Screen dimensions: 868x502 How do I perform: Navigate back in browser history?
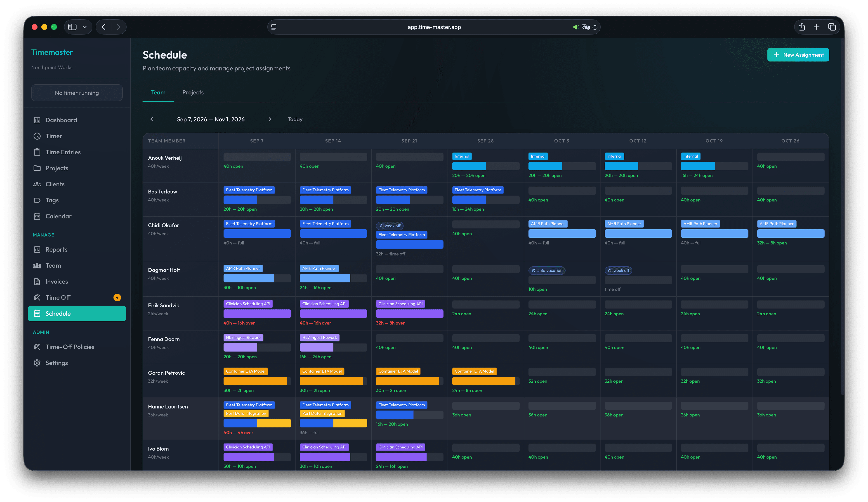click(x=104, y=27)
